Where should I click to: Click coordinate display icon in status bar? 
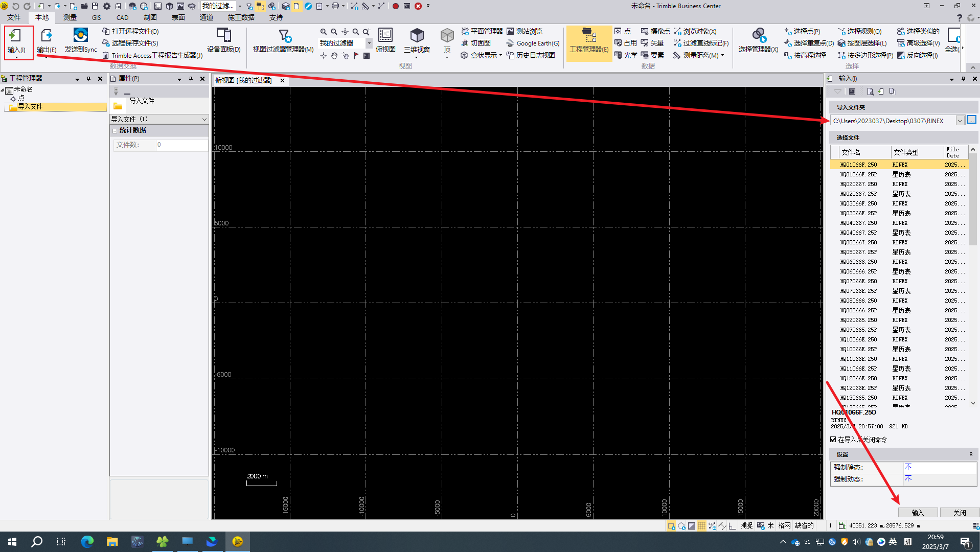point(841,526)
